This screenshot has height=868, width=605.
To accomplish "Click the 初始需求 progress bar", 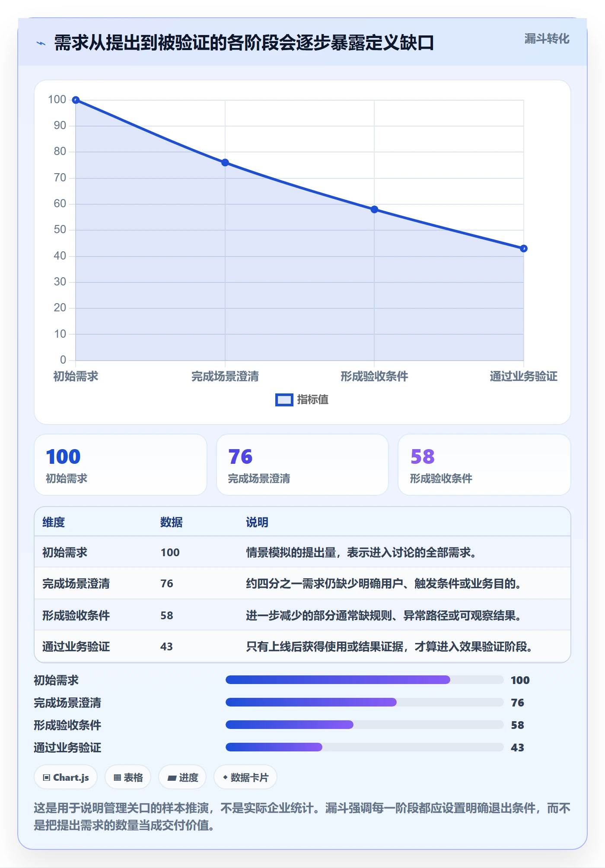I will pyautogui.click(x=364, y=680).
